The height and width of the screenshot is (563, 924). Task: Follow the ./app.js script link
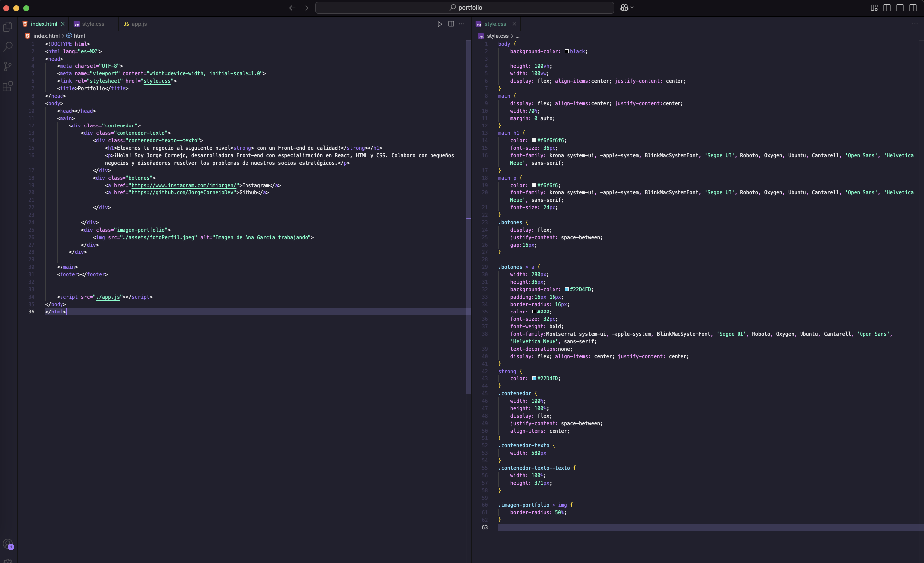click(x=108, y=297)
